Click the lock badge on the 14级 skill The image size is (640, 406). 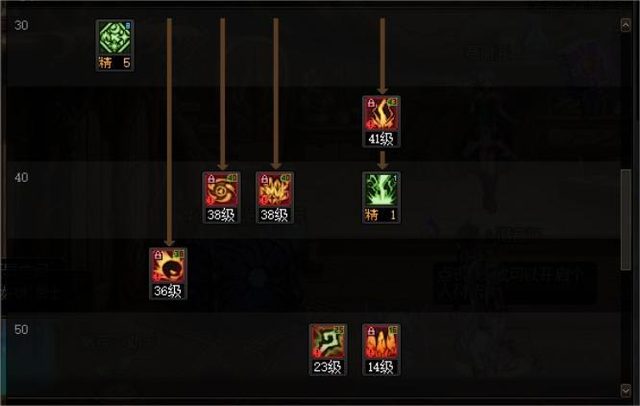point(371,331)
